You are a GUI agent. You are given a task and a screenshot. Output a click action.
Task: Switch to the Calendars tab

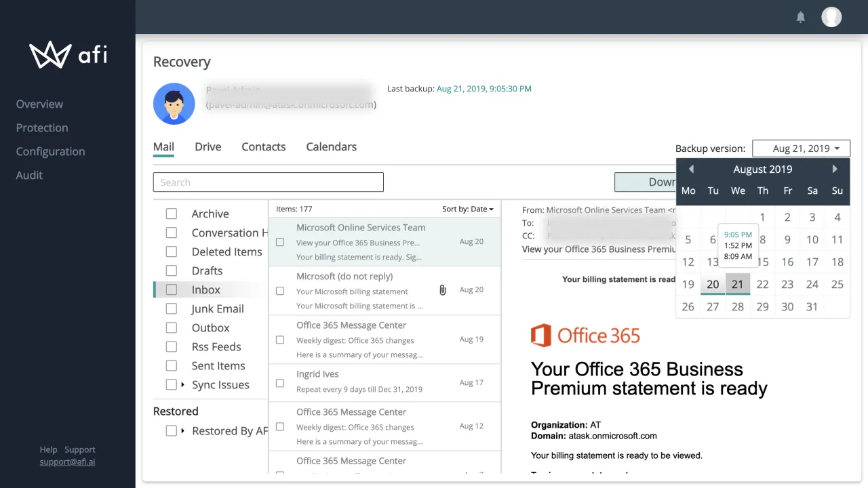tap(332, 146)
